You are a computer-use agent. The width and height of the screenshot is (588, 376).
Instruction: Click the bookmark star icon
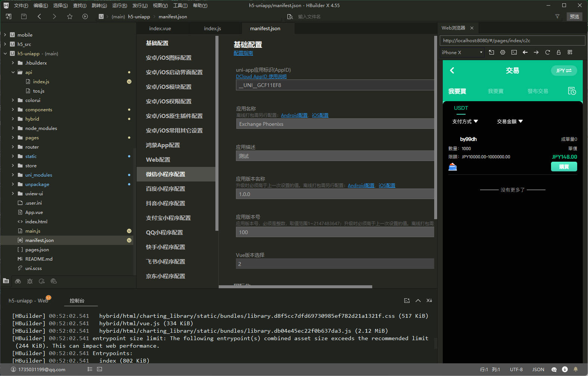(x=70, y=16)
